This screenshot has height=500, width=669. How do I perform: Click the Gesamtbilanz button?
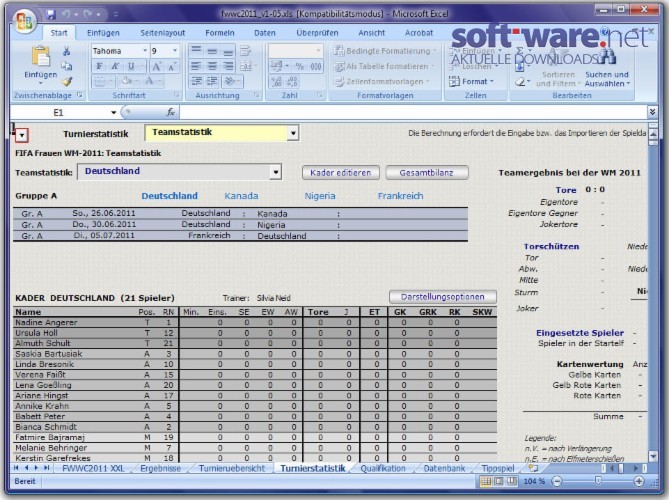click(x=426, y=173)
